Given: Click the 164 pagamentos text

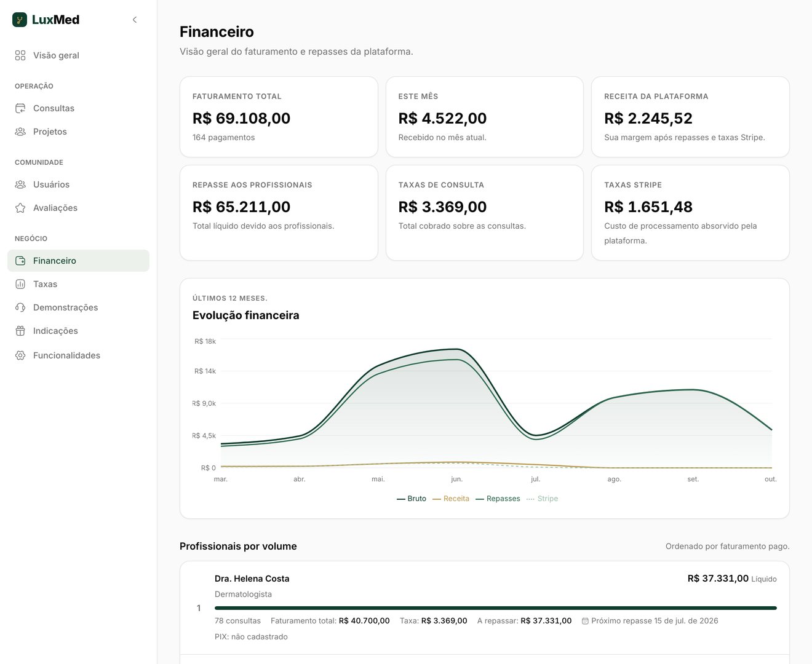Looking at the screenshot, I should click(x=223, y=137).
